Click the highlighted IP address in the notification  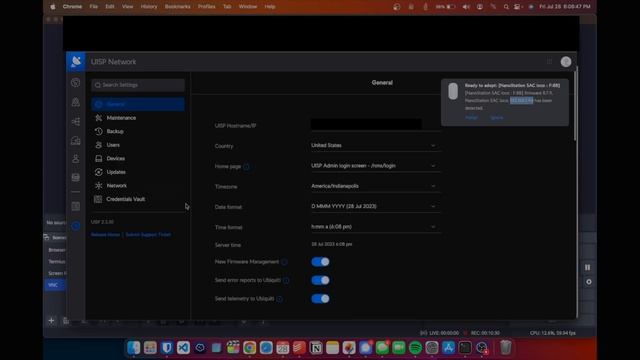click(x=521, y=100)
